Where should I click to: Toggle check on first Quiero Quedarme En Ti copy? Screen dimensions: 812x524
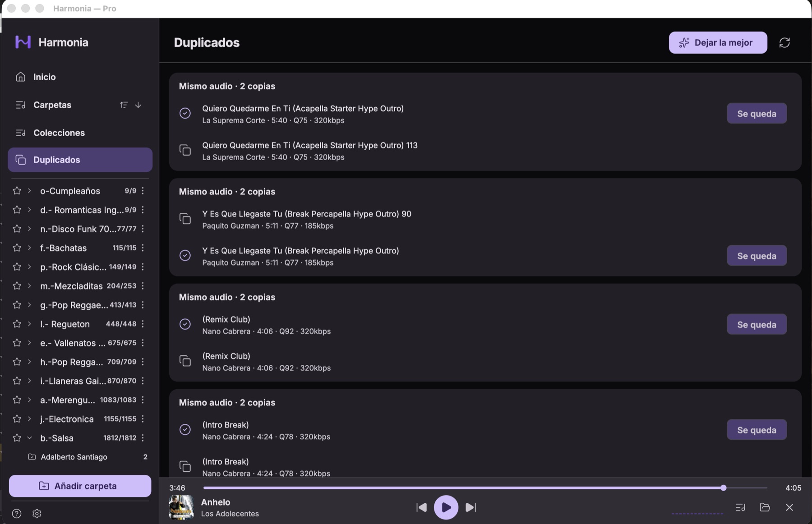(x=185, y=113)
